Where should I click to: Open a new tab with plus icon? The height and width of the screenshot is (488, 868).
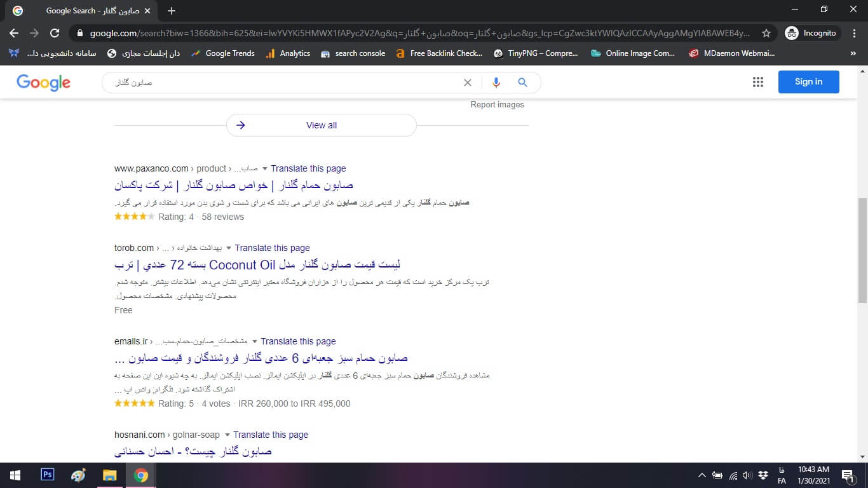(172, 11)
